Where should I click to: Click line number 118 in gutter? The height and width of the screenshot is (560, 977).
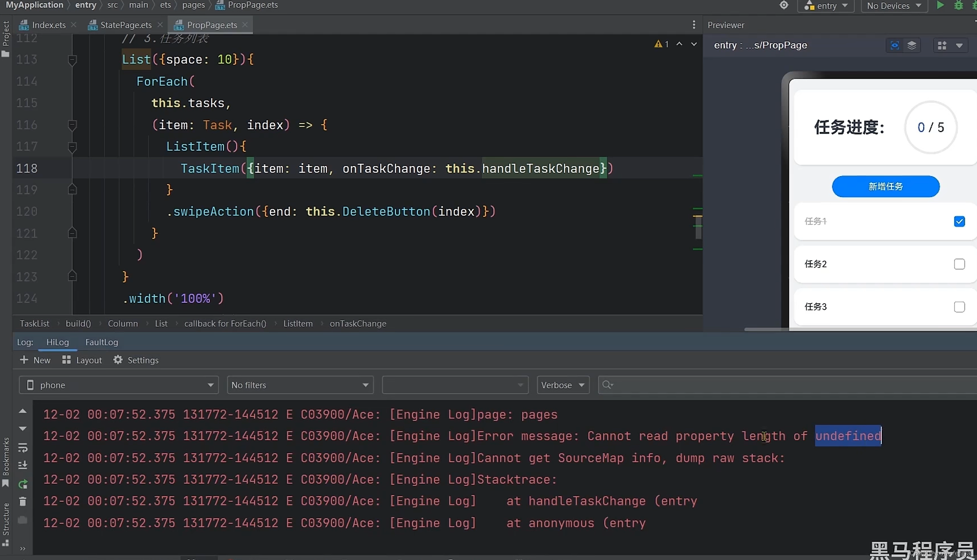(x=27, y=169)
